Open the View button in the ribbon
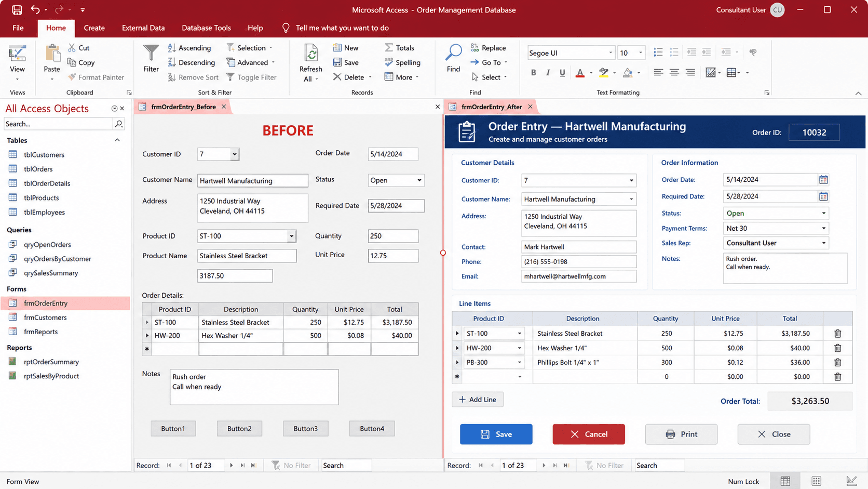Screen dimensions: 868x489 click(17, 63)
